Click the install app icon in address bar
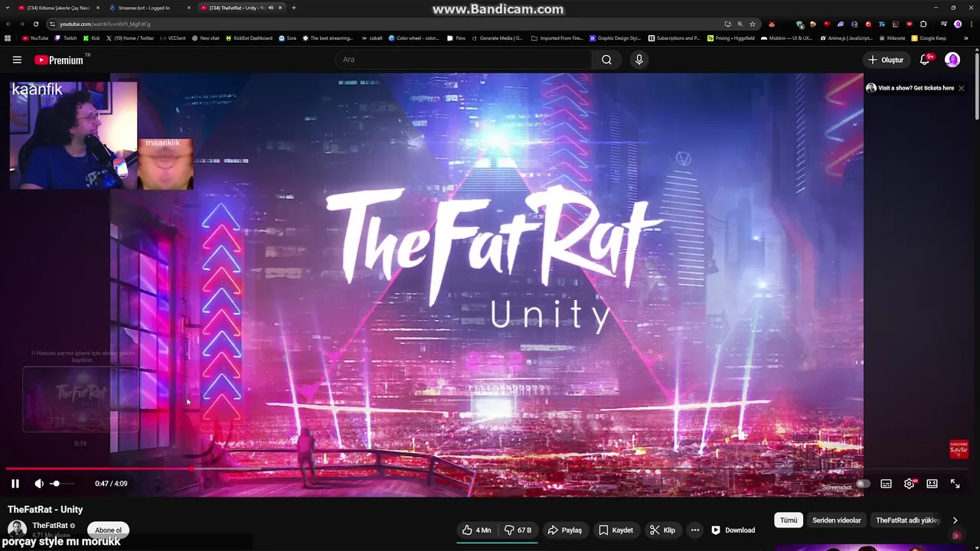The image size is (980, 551). tap(727, 24)
